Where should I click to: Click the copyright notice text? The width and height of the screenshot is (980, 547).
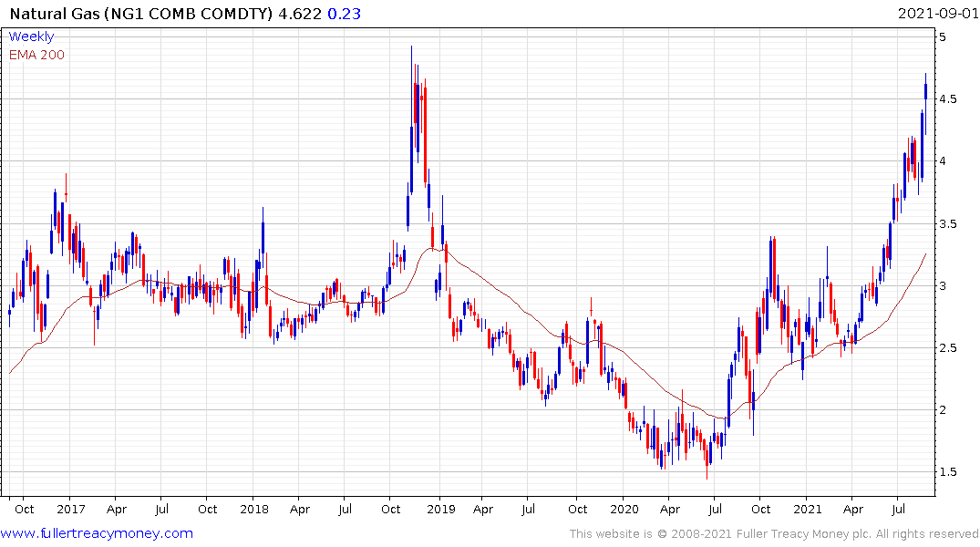tap(774, 534)
